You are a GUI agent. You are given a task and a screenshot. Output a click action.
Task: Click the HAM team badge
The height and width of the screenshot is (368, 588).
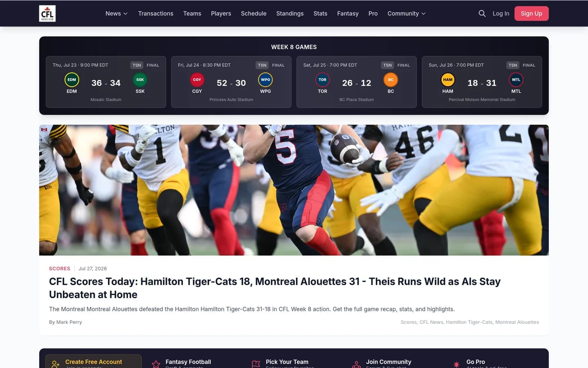point(448,80)
